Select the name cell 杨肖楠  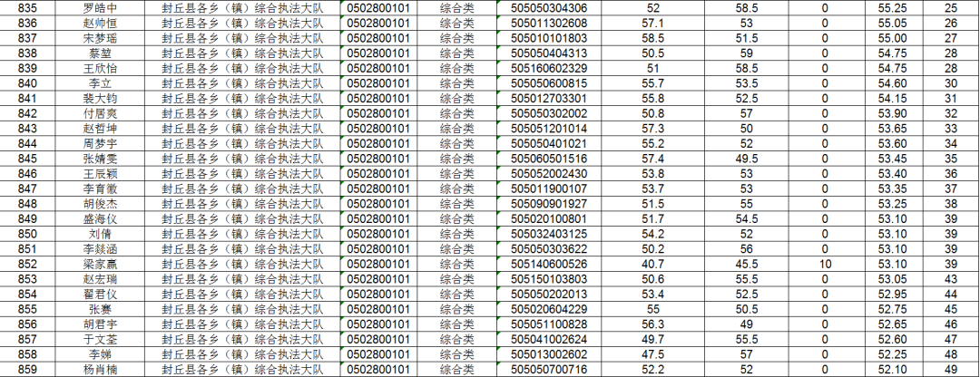[100, 369]
